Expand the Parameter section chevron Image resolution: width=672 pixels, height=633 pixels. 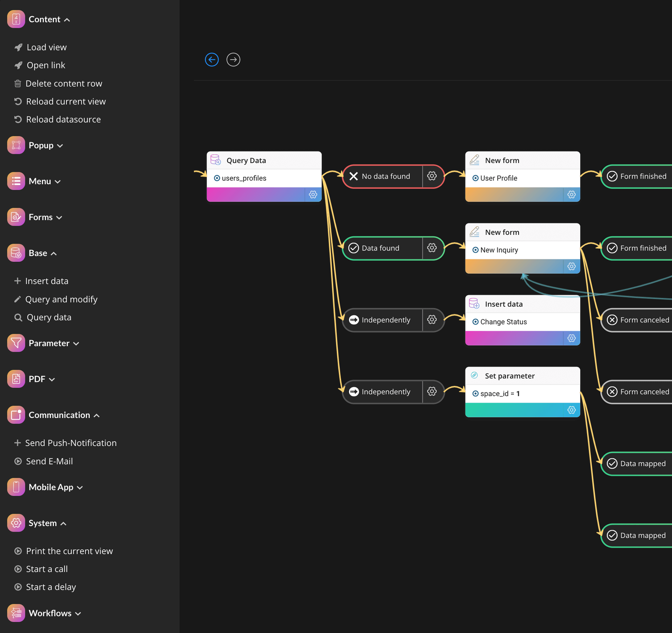pos(76,343)
